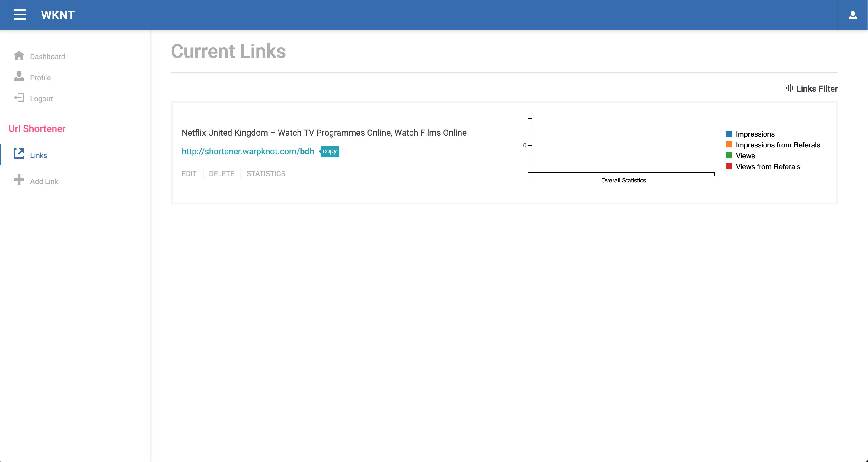Image resolution: width=868 pixels, height=462 pixels.
Task: Click the Add Link plus icon
Action: [19, 179]
